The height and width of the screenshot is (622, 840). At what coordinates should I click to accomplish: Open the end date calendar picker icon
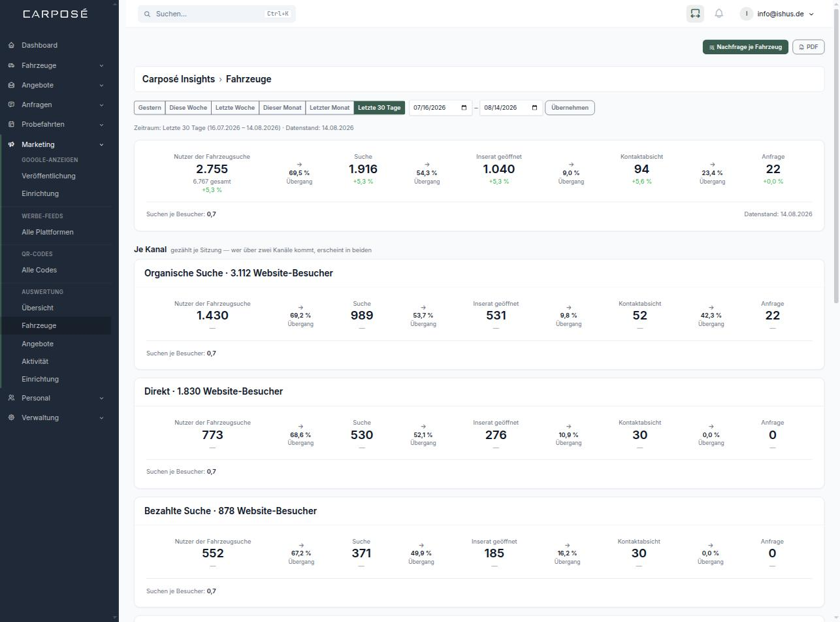535,108
